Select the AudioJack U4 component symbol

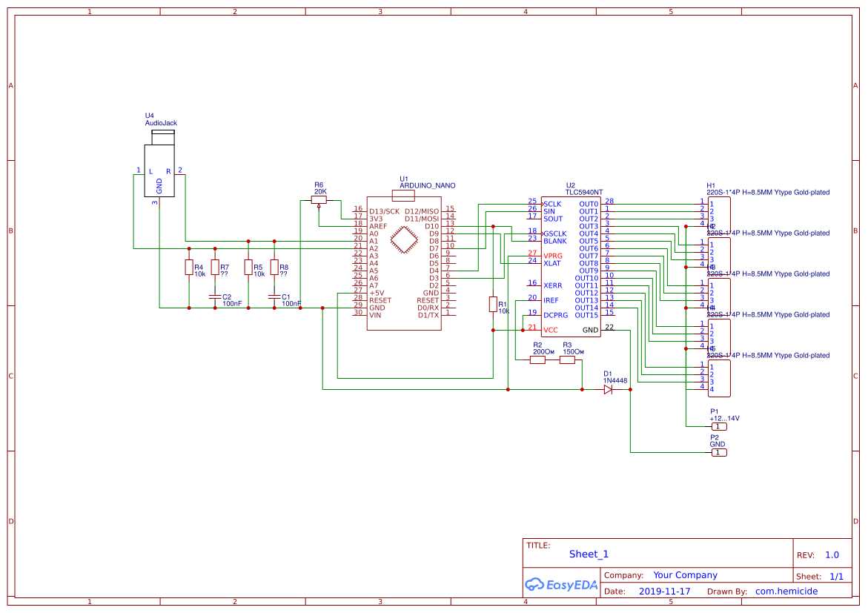[x=159, y=164]
